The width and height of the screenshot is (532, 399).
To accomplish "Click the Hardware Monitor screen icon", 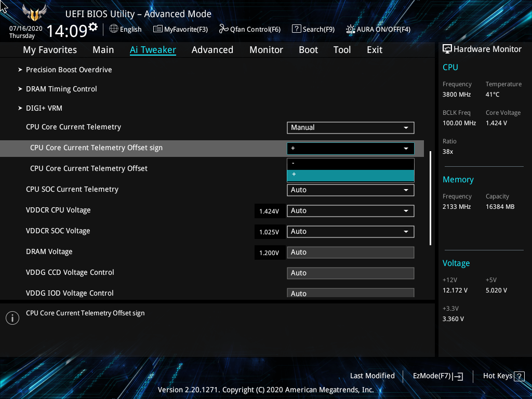I will (447, 49).
